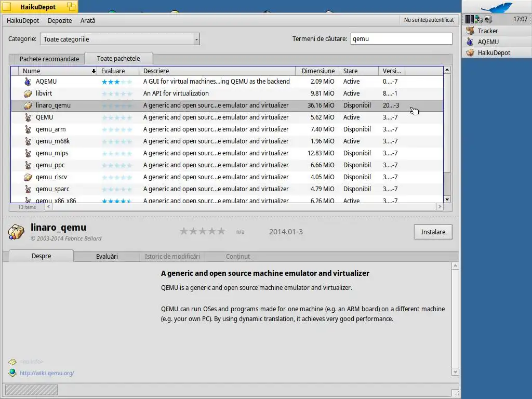This screenshot has height=399, width=532.
Task: Click horizontal scrollbar left arrow
Action: (48, 207)
